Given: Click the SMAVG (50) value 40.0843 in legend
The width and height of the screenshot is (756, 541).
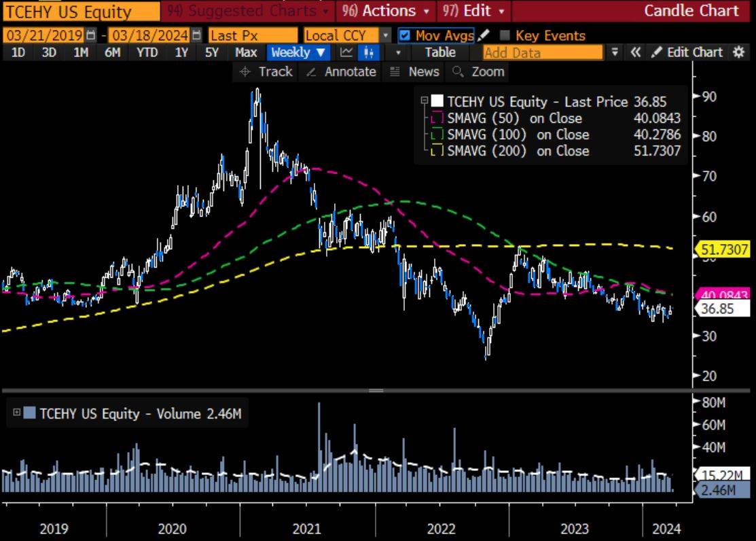Looking at the screenshot, I should pyautogui.click(x=657, y=118).
